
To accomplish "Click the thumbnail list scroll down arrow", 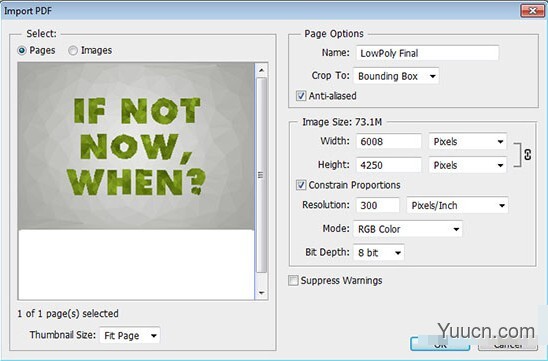I will [x=261, y=293].
